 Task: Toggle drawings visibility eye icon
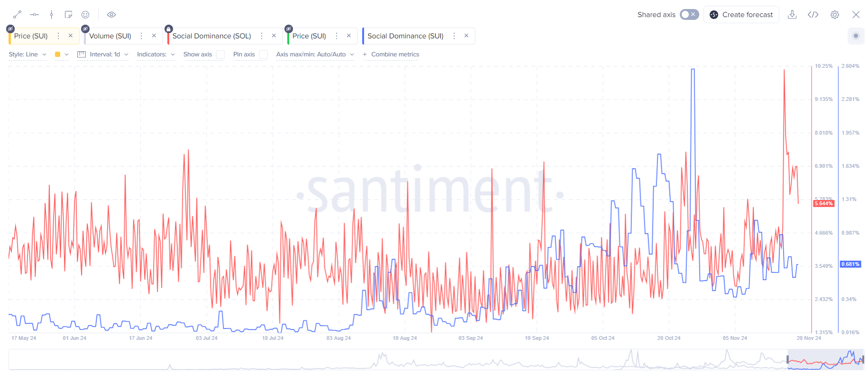tap(111, 15)
